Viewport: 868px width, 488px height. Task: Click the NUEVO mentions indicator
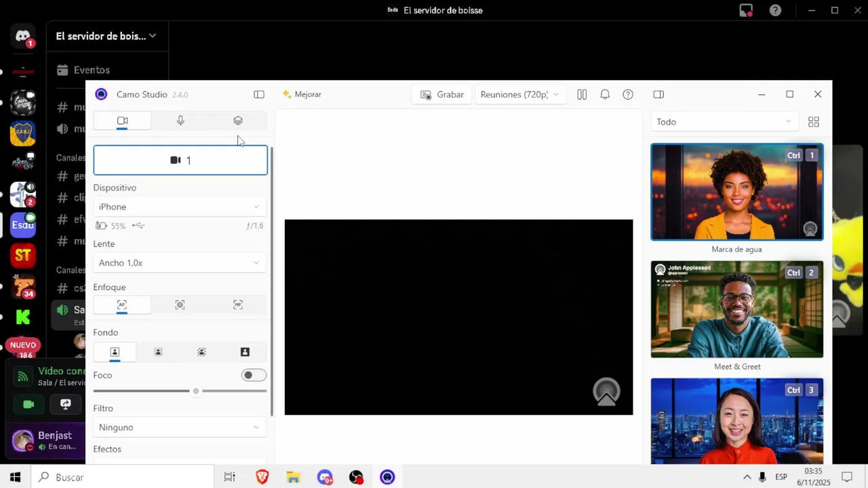pyautogui.click(x=23, y=345)
